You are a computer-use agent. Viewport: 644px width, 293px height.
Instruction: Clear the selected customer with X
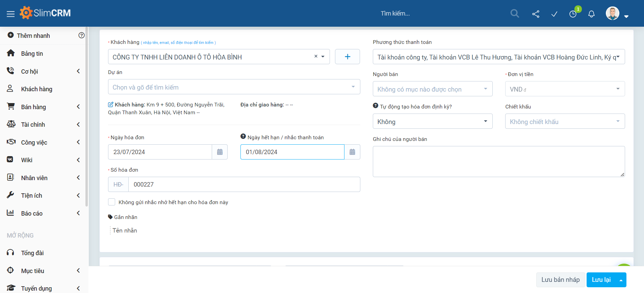pyautogui.click(x=316, y=56)
